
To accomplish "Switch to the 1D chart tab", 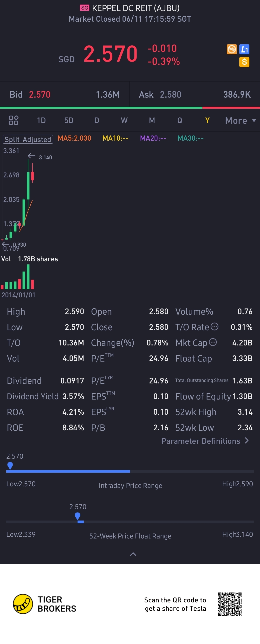I will point(41,120).
